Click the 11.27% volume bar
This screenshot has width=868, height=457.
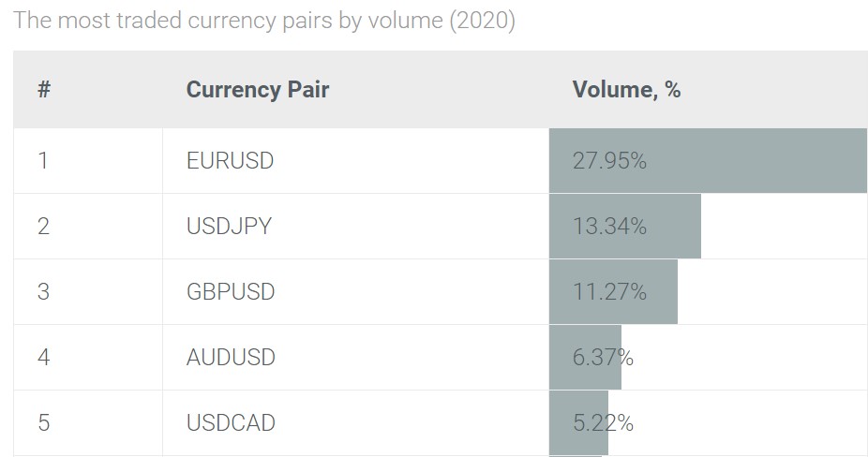click(x=613, y=291)
